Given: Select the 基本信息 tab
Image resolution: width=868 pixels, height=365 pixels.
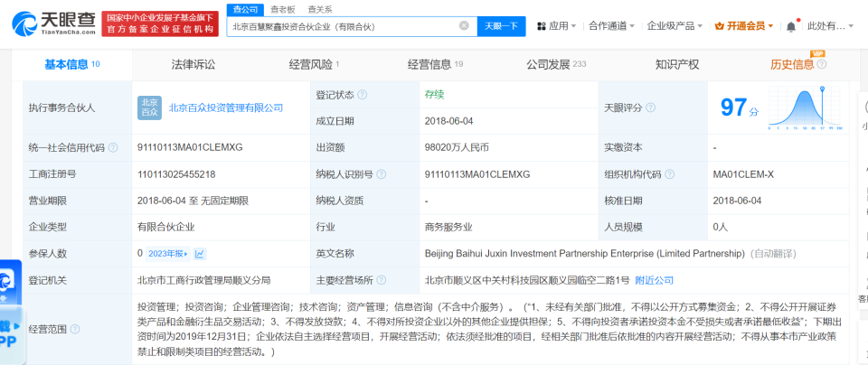Looking at the screenshot, I should point(72,65).
